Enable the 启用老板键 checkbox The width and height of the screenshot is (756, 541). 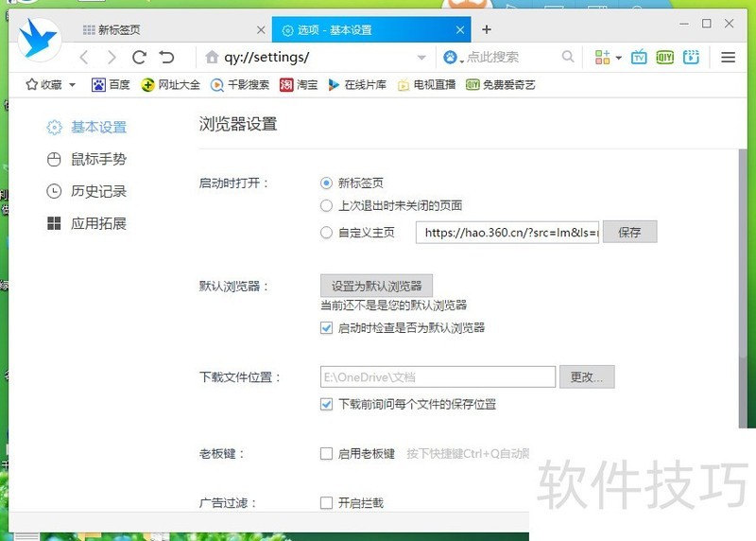(326, 453)
